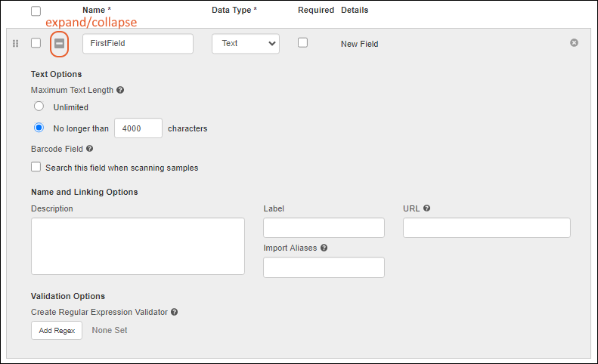Open the Barcode Field help icon
The width and height of the screenshot is (598, 364).
90,150
